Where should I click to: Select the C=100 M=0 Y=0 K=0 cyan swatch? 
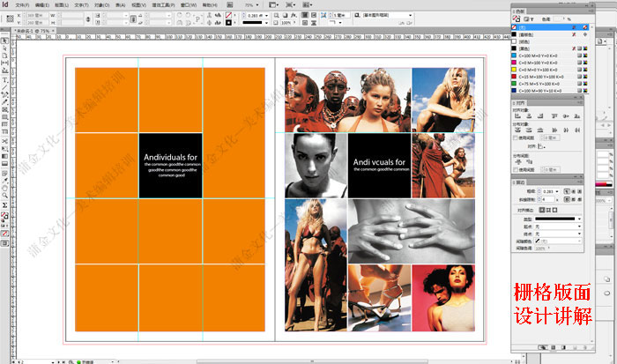click(x=551, y=56)
